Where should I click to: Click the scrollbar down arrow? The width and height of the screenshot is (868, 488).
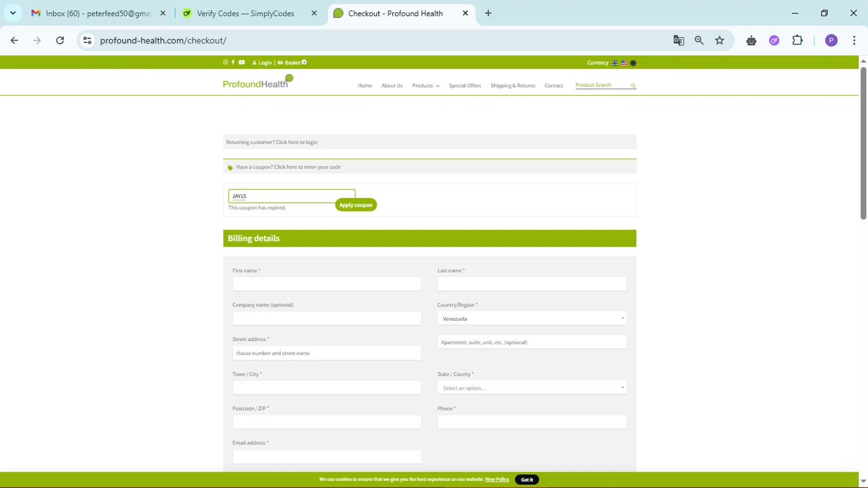pos(863,481)
